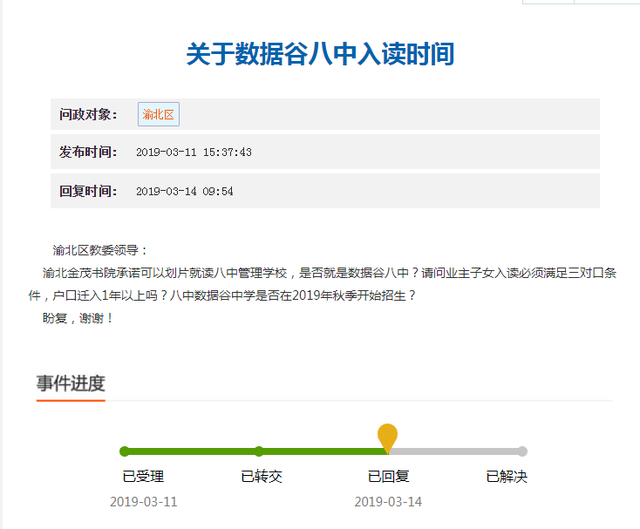This screenshot has width=640, height=529.
Task: Click the 渝北区 tag button
Action: click(x=158, y=114)
